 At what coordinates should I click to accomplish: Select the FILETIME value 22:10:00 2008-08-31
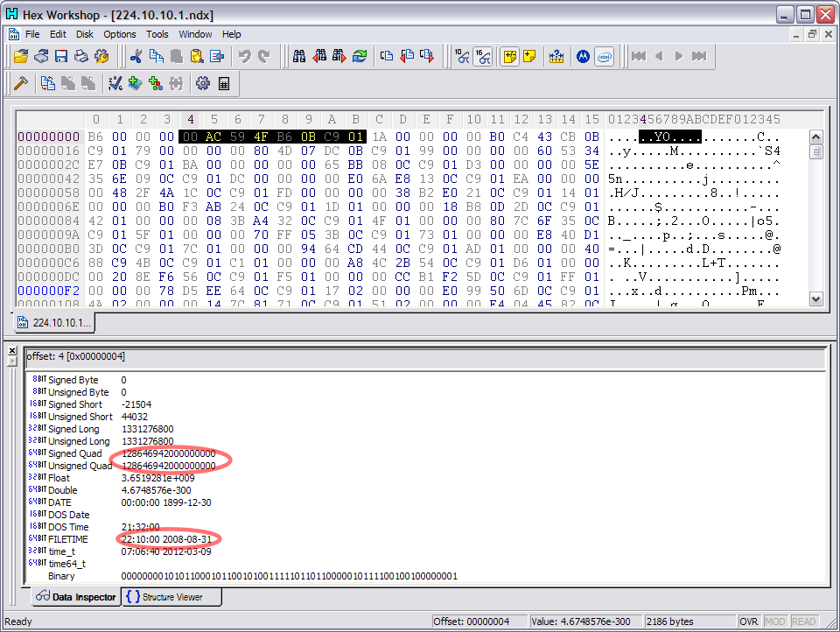166,539
